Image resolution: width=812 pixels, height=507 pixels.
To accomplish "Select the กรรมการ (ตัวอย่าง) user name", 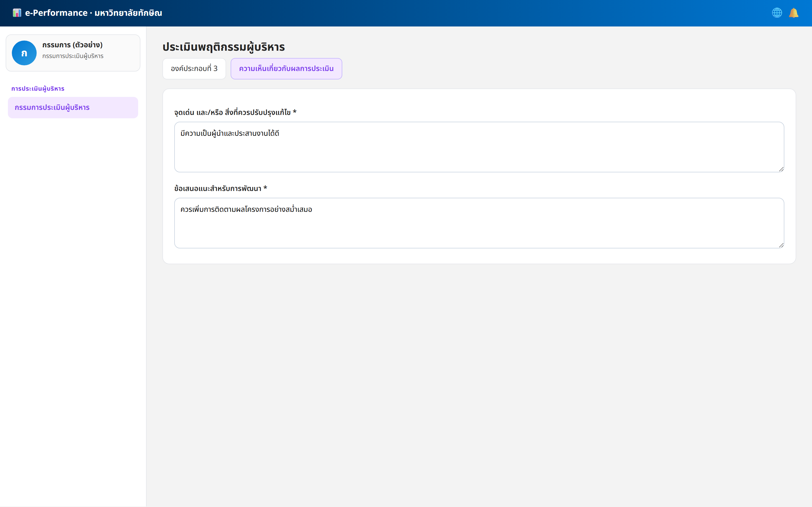I will [72, 45].
